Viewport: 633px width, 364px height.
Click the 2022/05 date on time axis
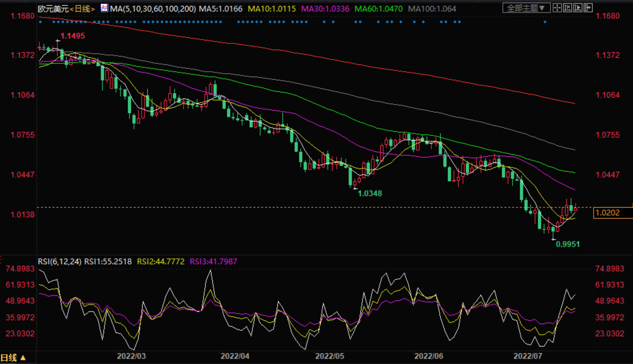point(330,356)
